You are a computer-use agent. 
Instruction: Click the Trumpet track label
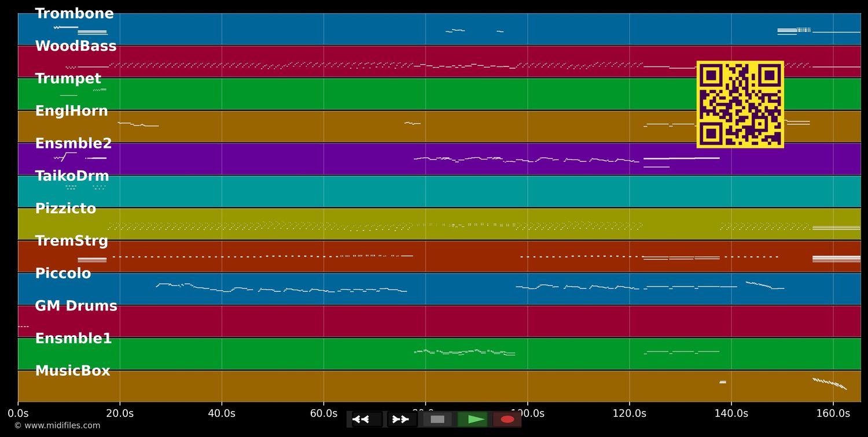[68, 79]
